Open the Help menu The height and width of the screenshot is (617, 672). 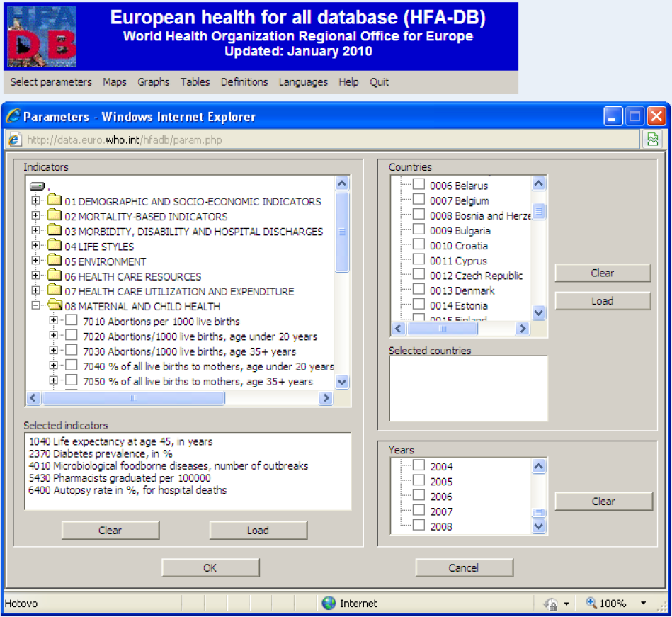348,82
